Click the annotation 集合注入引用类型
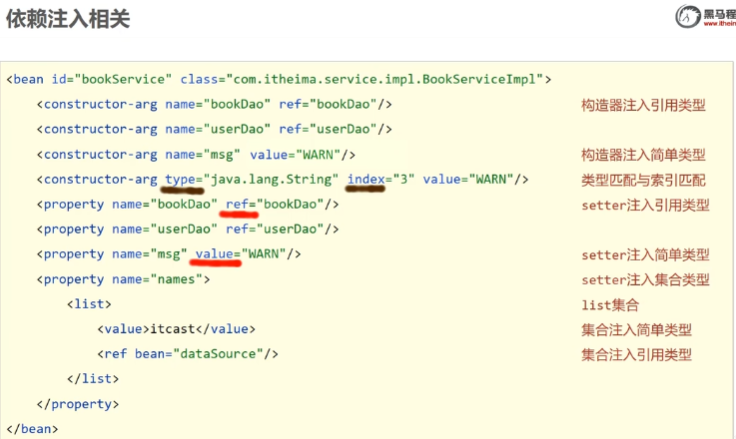 pos(636,355)
